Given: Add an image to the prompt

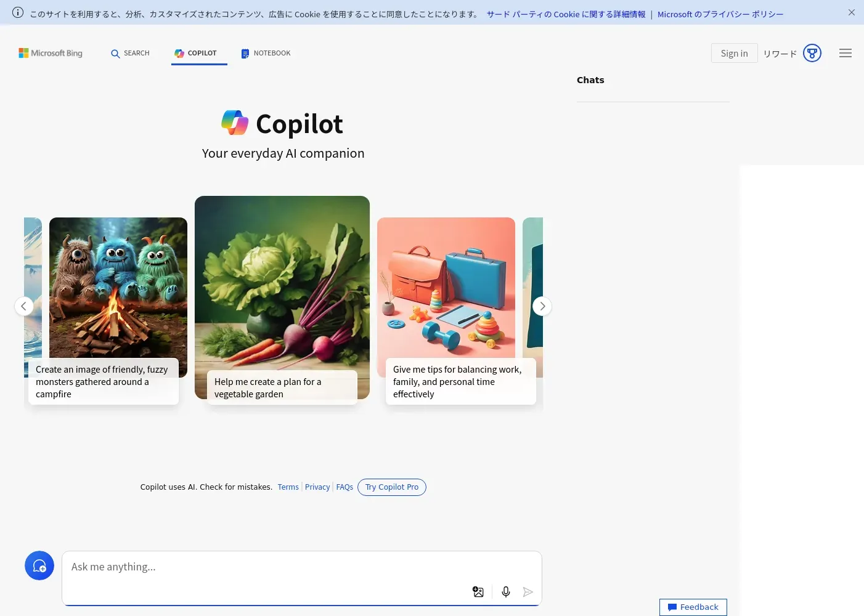Looking at the screenshot, I should 478,592.
